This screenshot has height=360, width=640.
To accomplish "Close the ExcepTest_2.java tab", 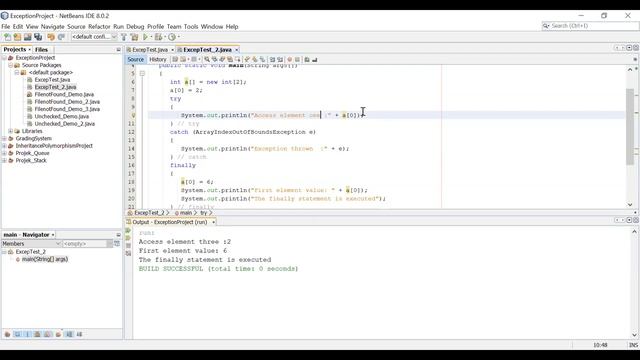I will click(237, 50).
